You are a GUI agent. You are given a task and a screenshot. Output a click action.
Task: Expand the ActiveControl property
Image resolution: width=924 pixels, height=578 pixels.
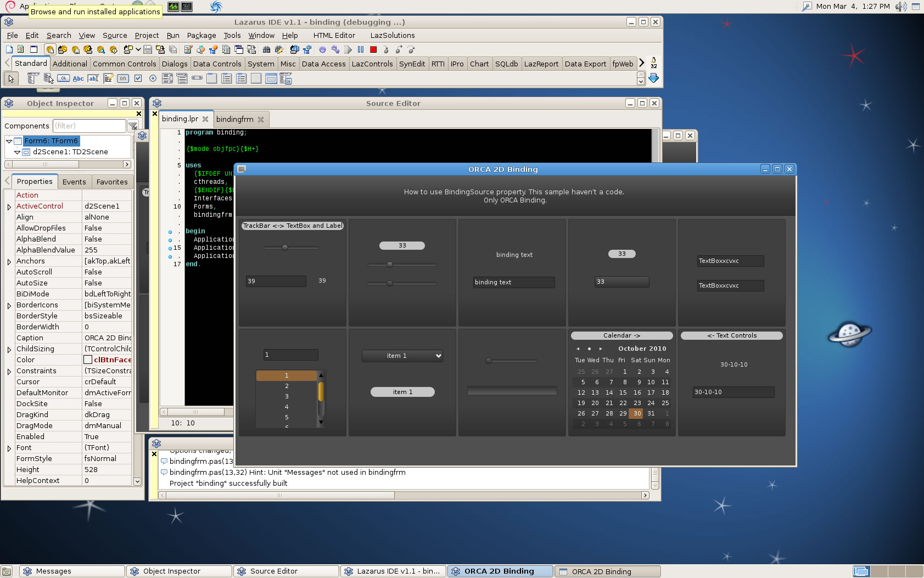[x=9, y=207]
